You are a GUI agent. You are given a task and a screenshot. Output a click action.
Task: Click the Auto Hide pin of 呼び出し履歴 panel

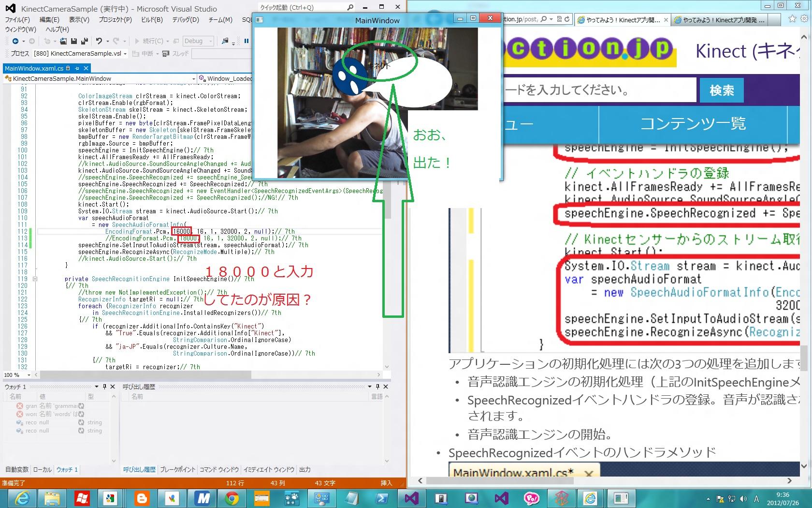[377, 387]
